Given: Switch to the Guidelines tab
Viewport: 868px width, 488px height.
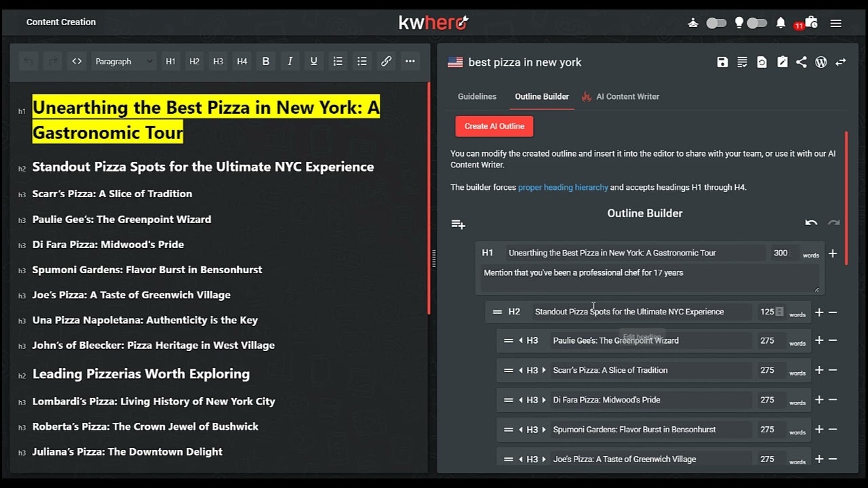Looking at the screenshot, I should (x=477, y=96).
